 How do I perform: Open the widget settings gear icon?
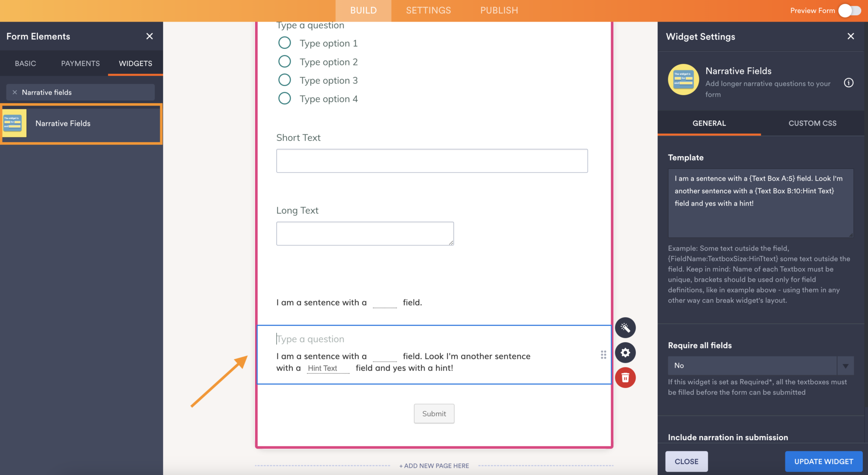tap(626, 352)
